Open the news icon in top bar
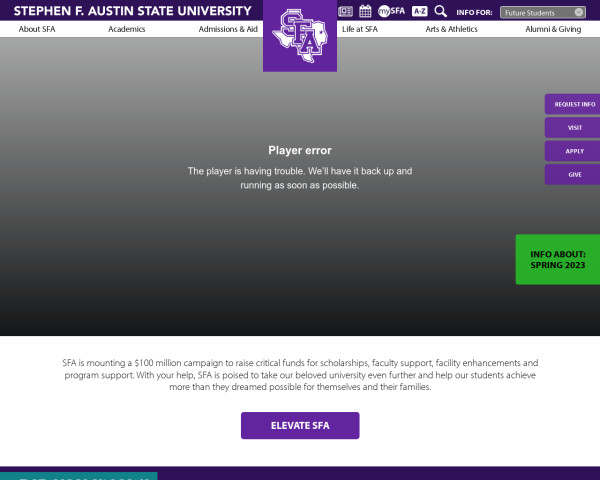The image size is (600, 480). 346,12
